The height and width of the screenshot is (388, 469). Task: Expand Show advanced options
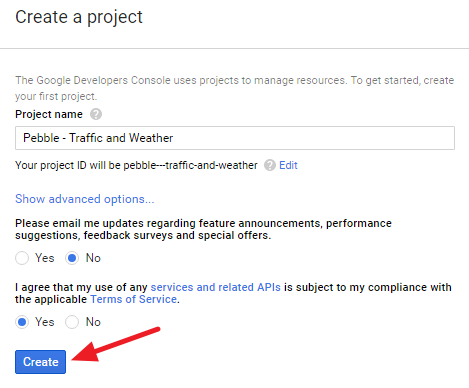coord(85,199)
